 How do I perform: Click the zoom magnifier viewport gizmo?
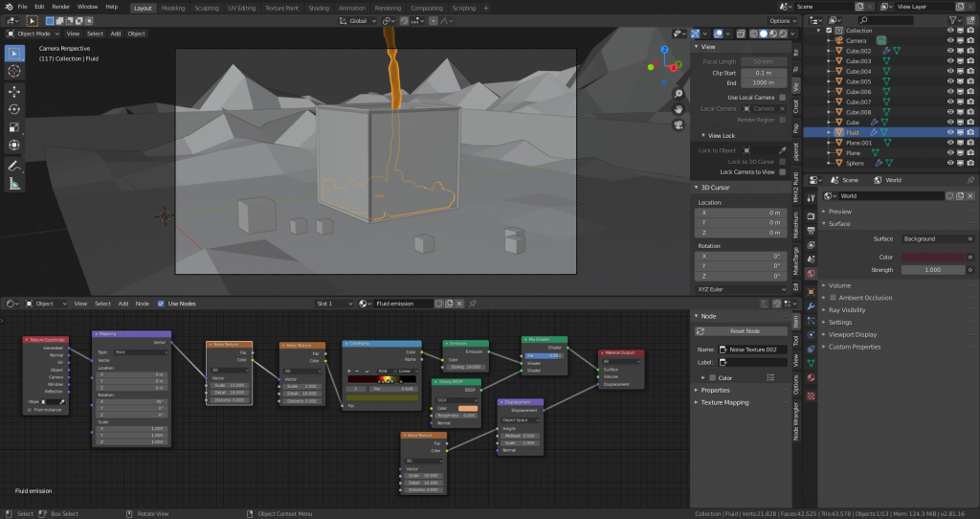pyautogui.click(x=679, y=94)
